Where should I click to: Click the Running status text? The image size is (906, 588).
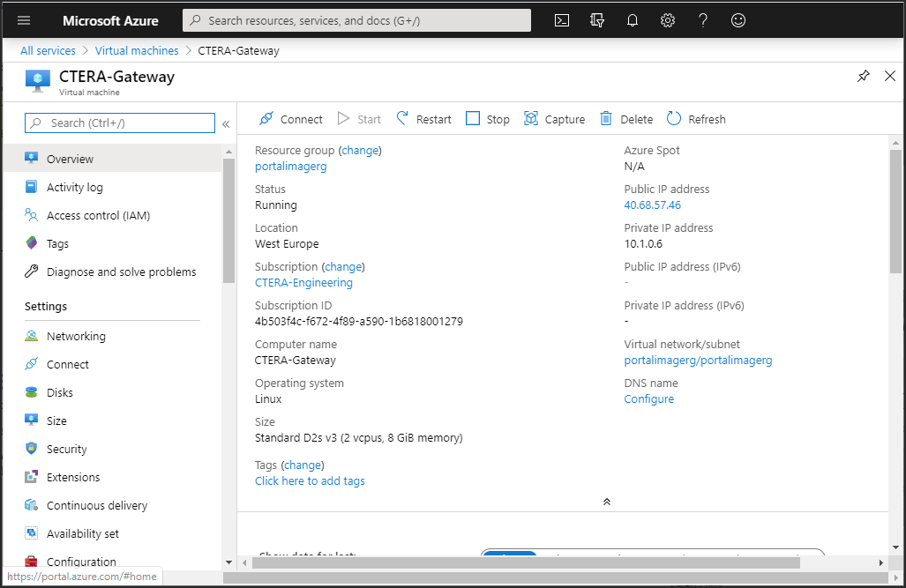276,205
